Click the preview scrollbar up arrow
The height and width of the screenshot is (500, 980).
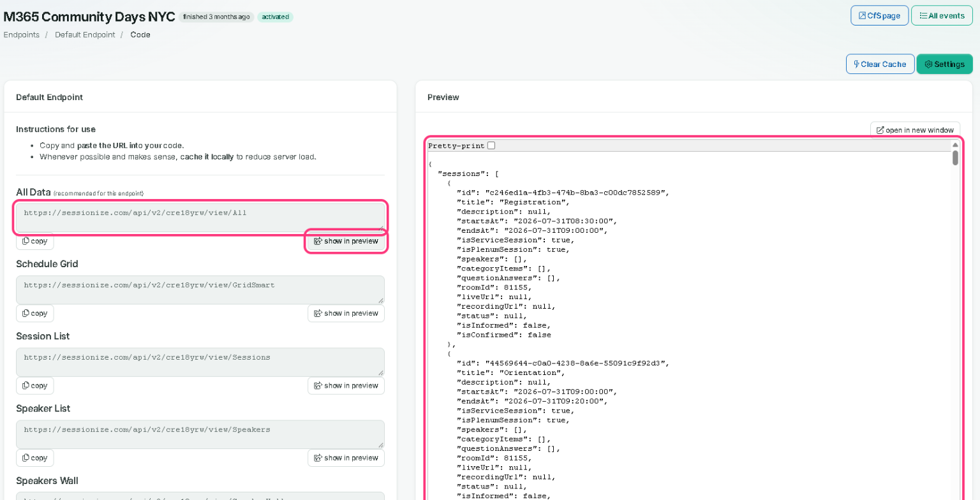[x=955, y=145]
